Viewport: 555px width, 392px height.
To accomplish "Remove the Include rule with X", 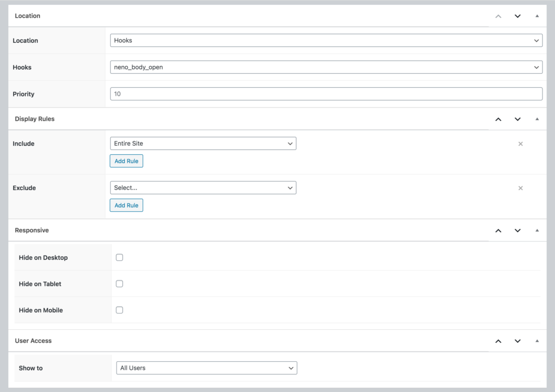I will tap(520, 144).
